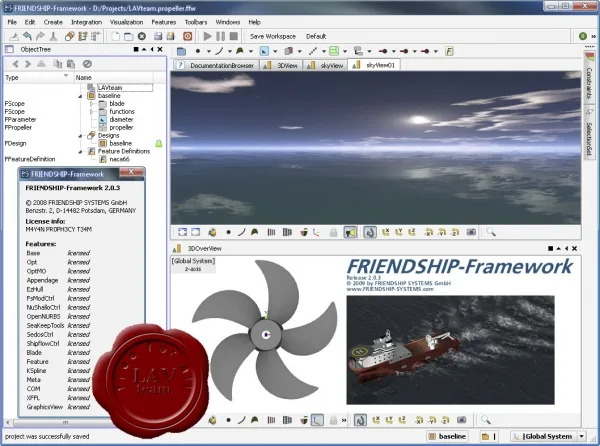Click the point creation dot icon in creation toolbar
Image resolution: width=600 pixels, height=446 pixels.
198,51
